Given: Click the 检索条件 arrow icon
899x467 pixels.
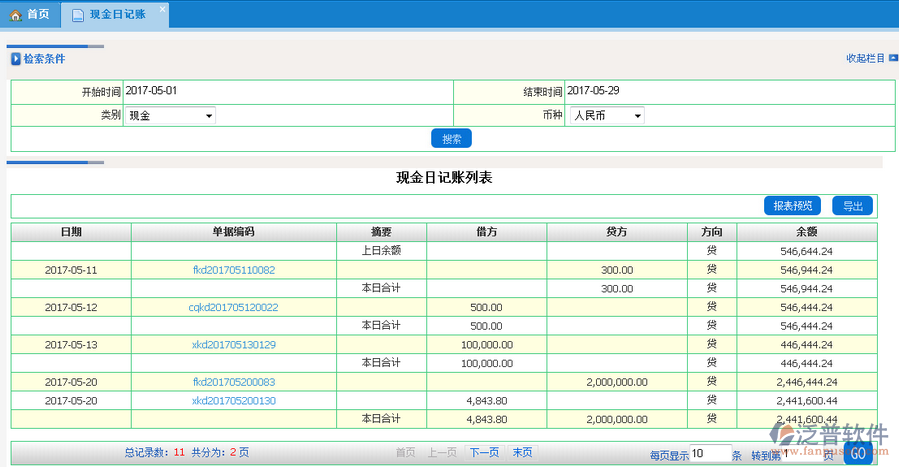Looking at the screenshot, I should click(x=15, y=59).
